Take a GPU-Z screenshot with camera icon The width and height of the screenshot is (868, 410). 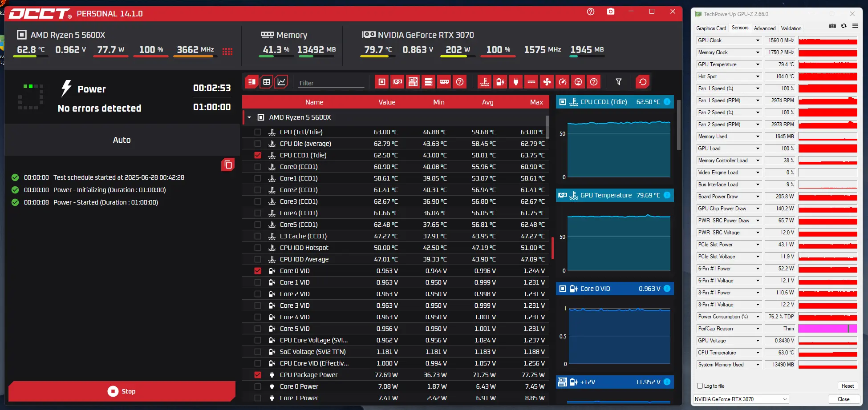tap(832, 26)
